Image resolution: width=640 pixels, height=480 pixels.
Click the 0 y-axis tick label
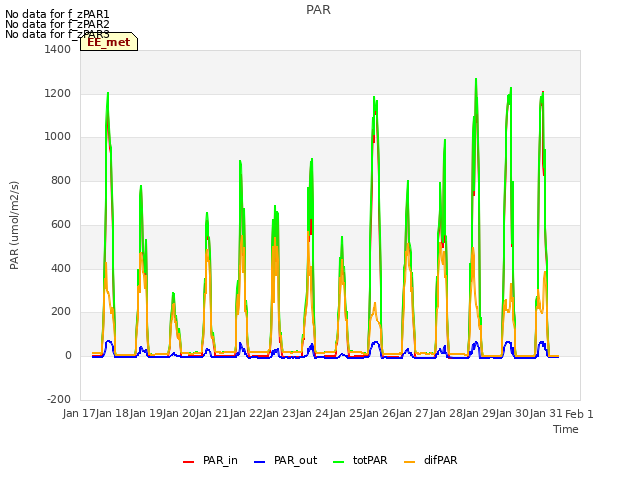pyautogui.click(x=68, y=356)
